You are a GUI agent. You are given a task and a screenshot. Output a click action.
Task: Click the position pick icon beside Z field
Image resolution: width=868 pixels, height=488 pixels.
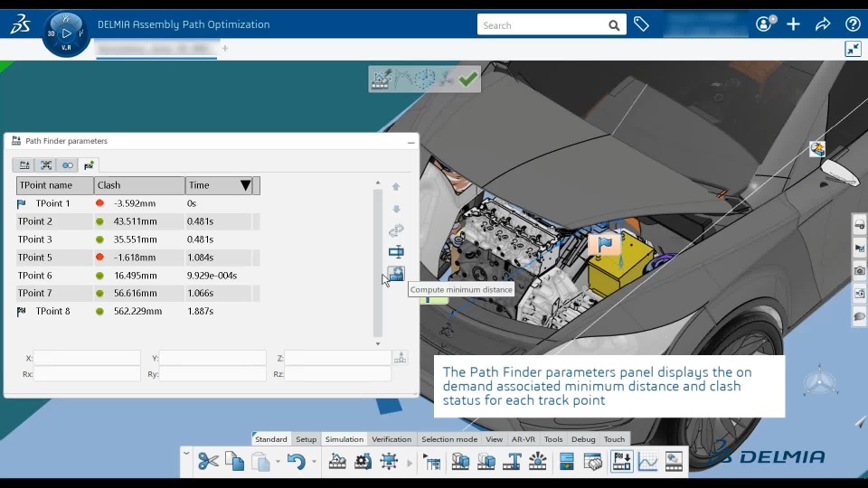click(x=400, y=358)
